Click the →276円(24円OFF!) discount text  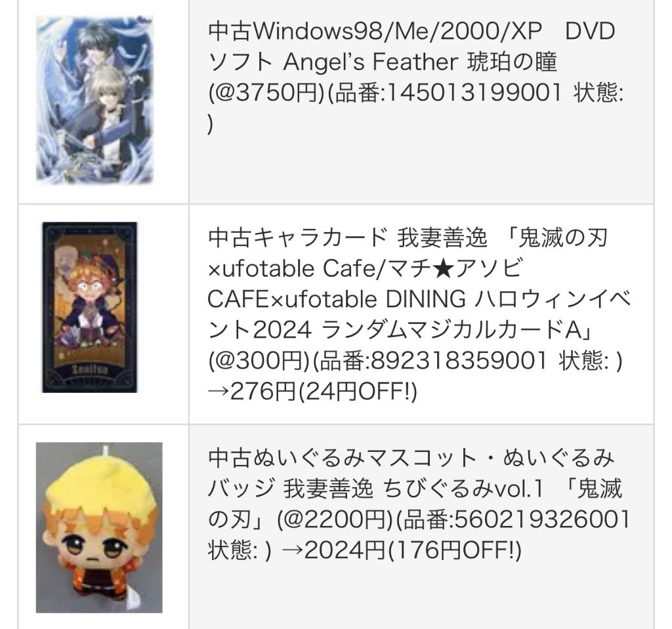(312, 391)
